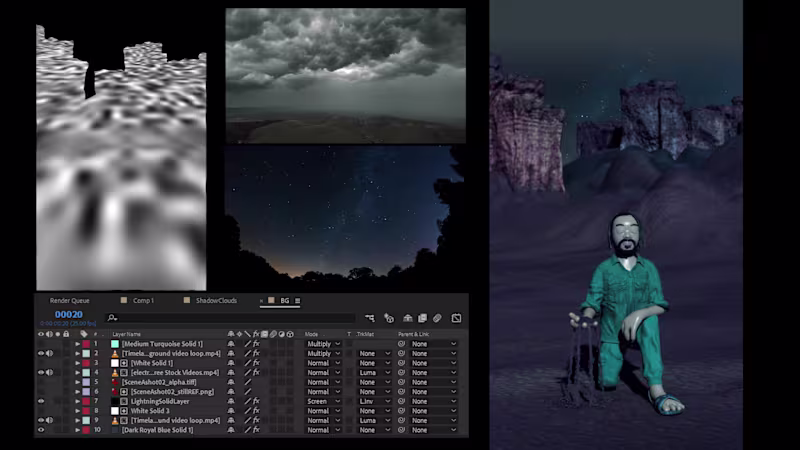Expand layer 5 SceneAshot02_alpha.tiff triangle
This screenshot has width=800, height=450.
[x=78, y=382]
